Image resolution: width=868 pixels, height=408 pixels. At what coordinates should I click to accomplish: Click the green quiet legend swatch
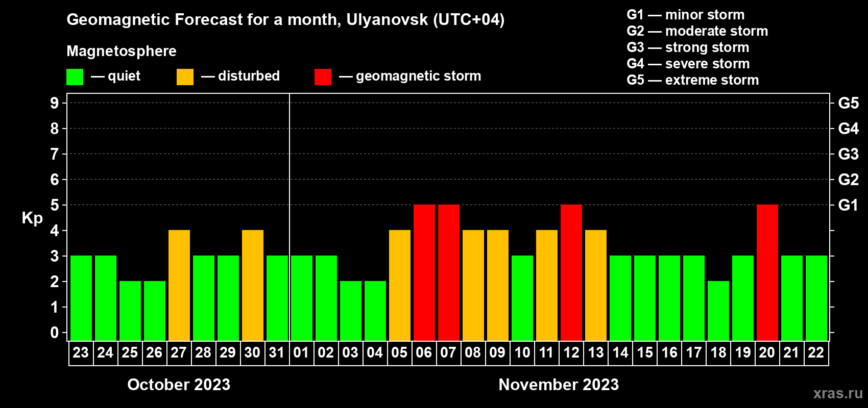75,77
